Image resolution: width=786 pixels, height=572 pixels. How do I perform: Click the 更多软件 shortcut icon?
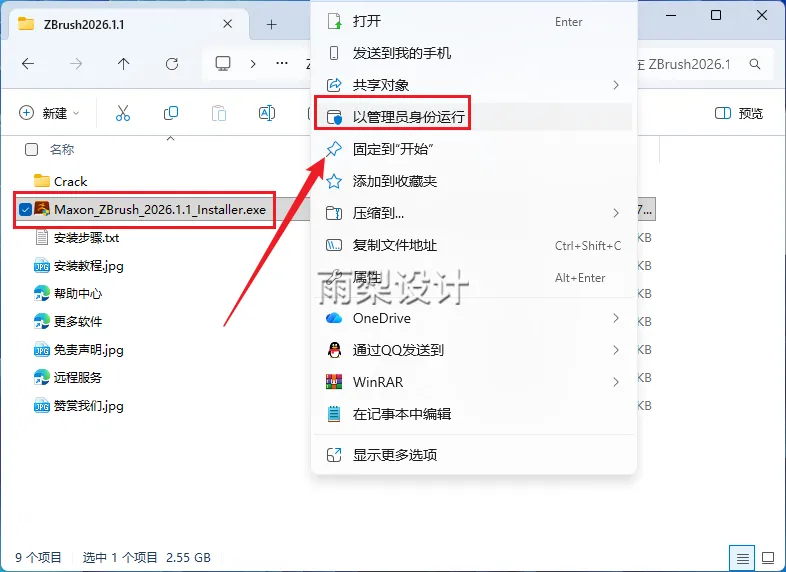point(42,321)
